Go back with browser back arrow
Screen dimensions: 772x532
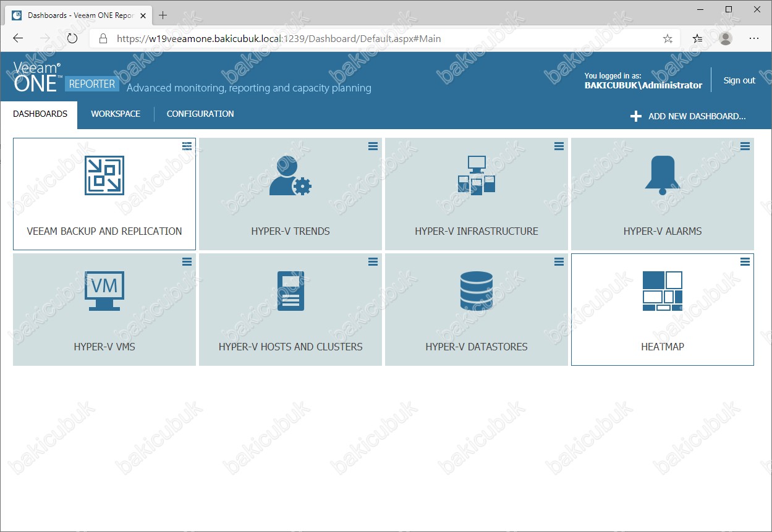pyautogui.click(x=18, y=38)
